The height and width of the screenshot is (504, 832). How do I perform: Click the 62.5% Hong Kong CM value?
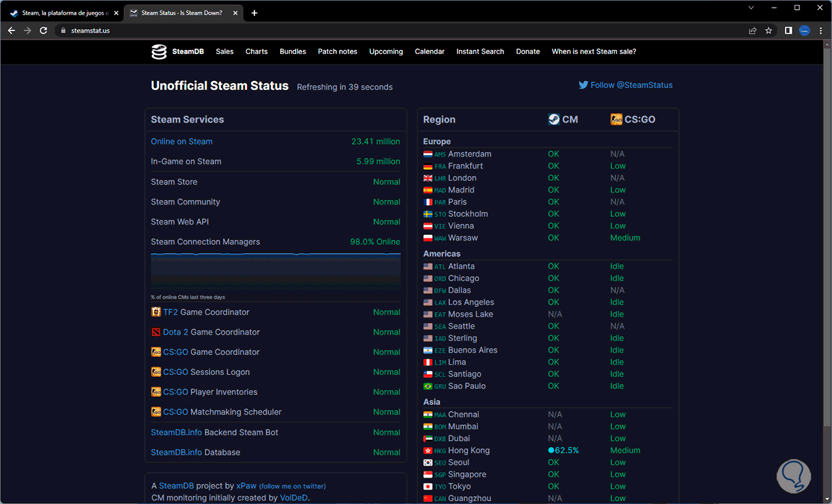tap(563, 451)
